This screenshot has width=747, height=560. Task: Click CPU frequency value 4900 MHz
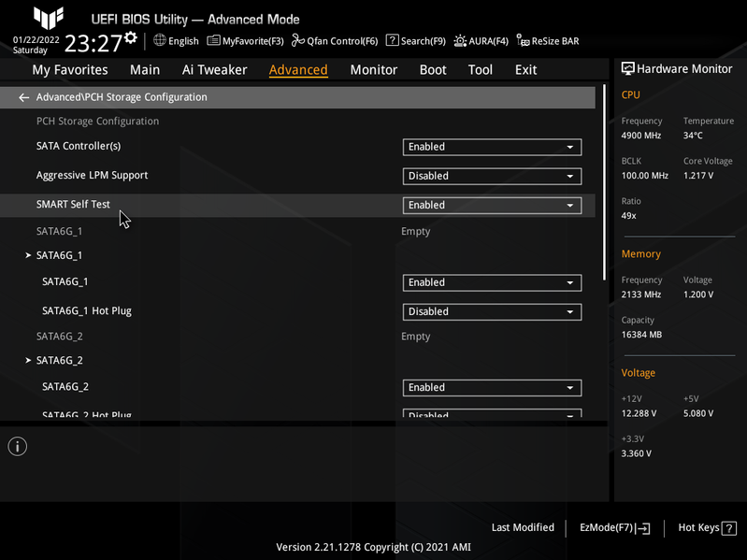click(x=640, y=136)
